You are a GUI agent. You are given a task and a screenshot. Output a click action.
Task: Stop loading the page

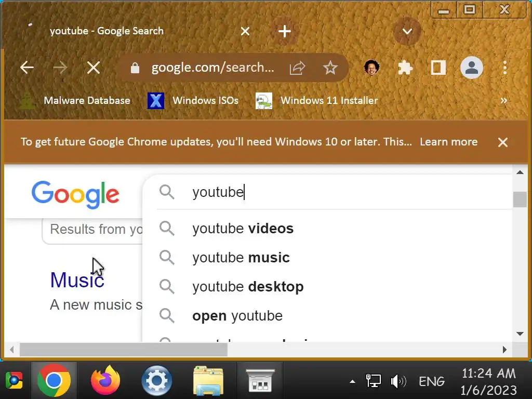pyautogui.click(x=94, y=68)
